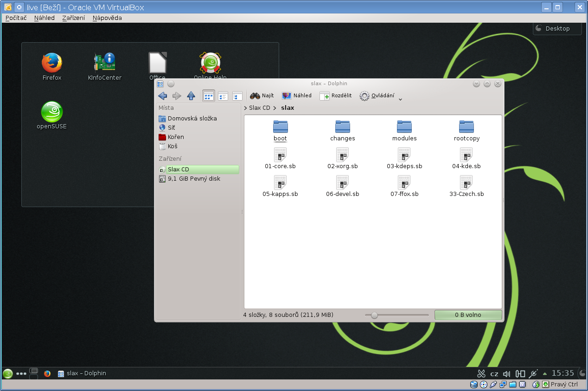Launch Firefox from the panel
Screen dimensions: 588x391
point(47,373)
